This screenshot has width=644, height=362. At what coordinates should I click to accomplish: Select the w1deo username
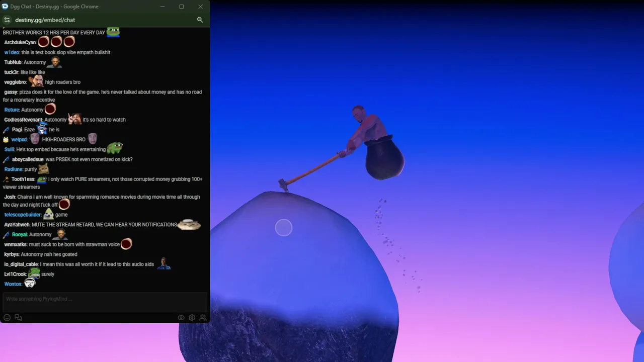(x=12, y=52)
